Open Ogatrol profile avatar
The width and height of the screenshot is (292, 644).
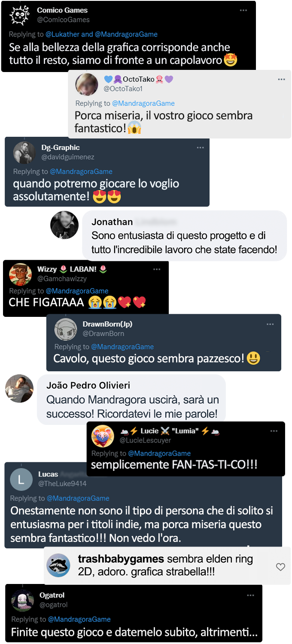(23, 600)
